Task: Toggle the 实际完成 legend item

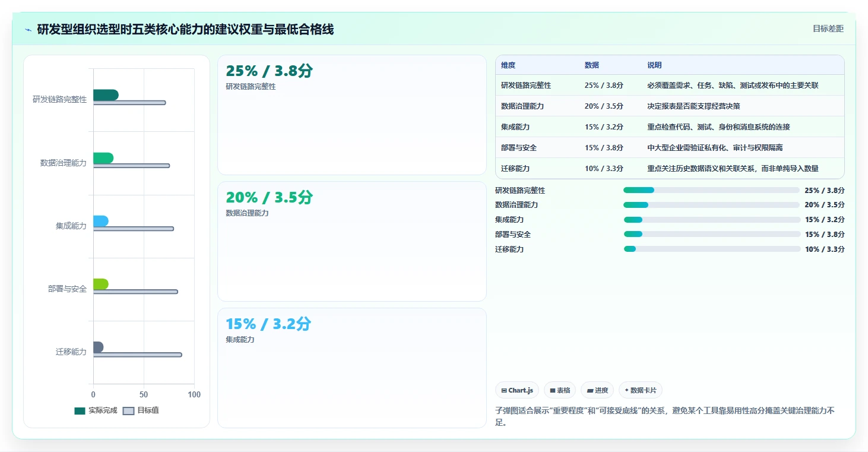Action: (x=96, y=410)
